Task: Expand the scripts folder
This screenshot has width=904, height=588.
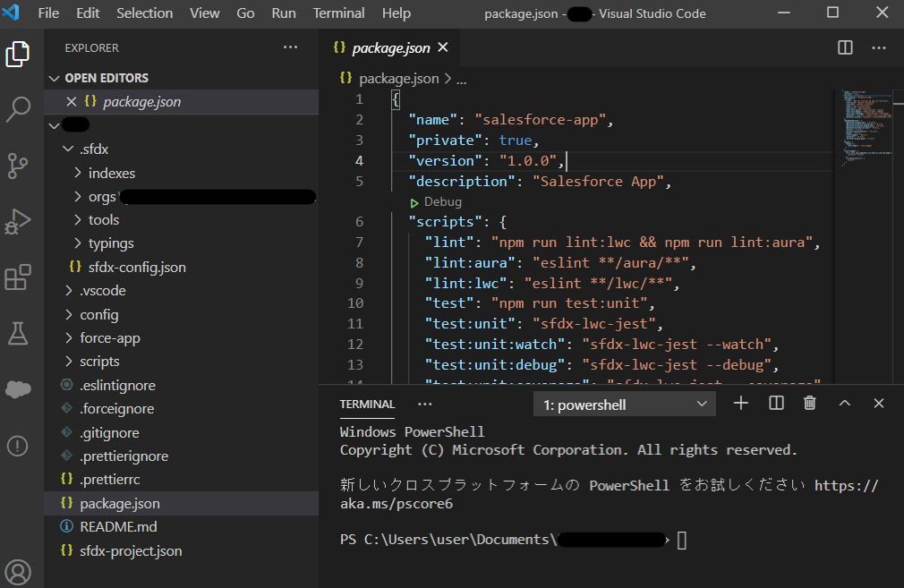Action: pyautogui.click(x=69, y=362)
